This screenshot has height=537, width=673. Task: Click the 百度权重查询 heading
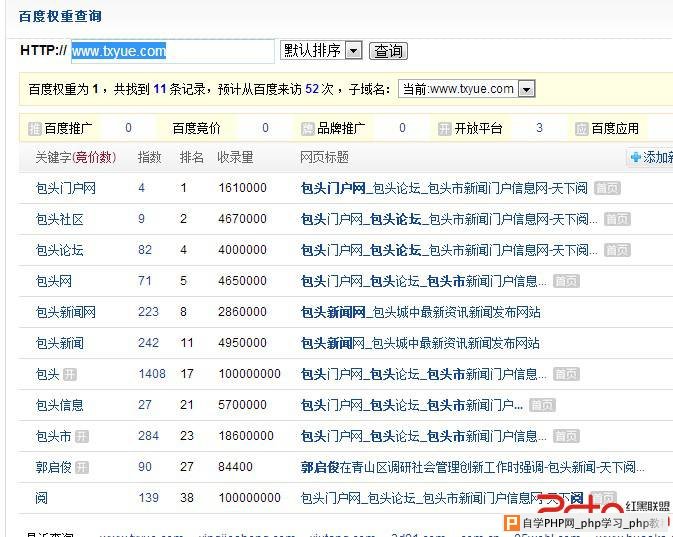60,16
